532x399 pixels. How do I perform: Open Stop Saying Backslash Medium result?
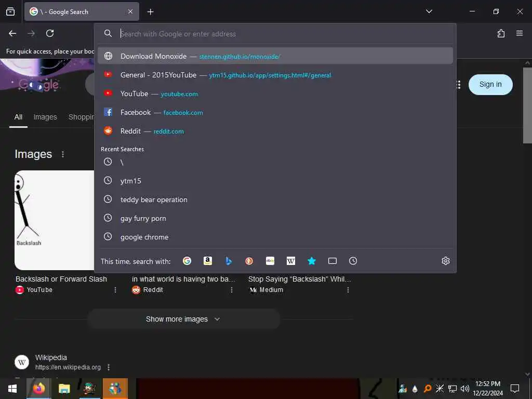[x=300, y=279]
